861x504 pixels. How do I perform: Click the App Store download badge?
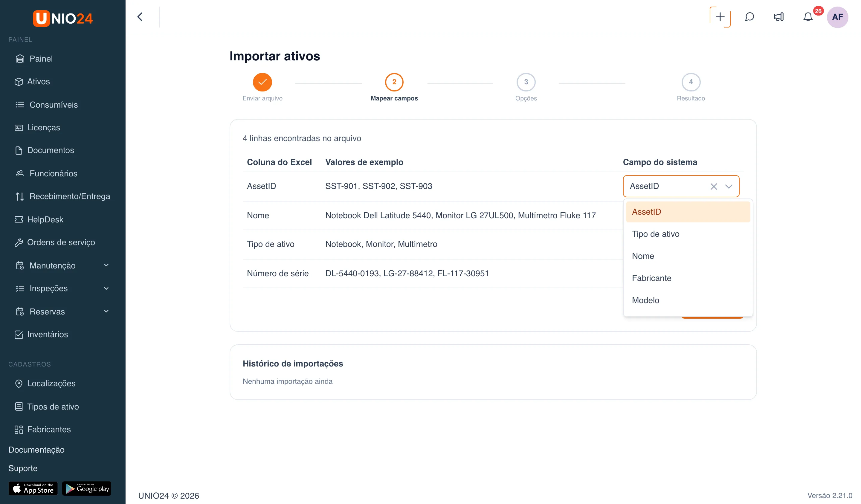33,489
